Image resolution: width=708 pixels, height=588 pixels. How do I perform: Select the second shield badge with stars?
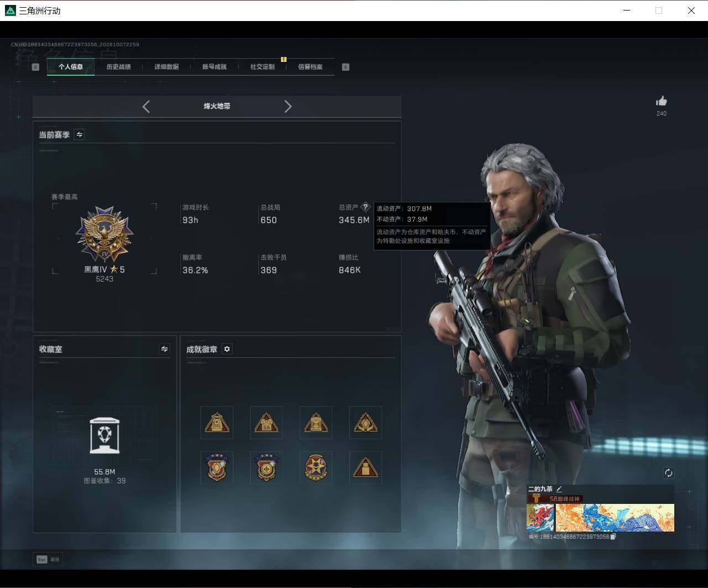[266, 467]
